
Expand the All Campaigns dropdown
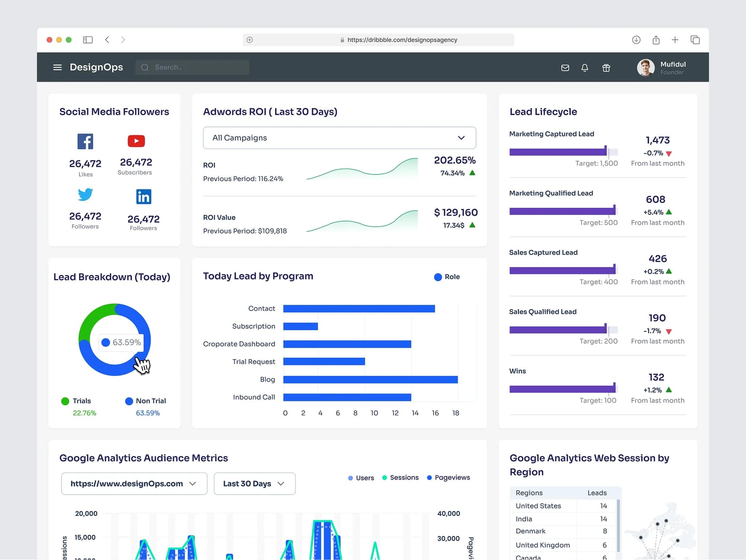339,138
